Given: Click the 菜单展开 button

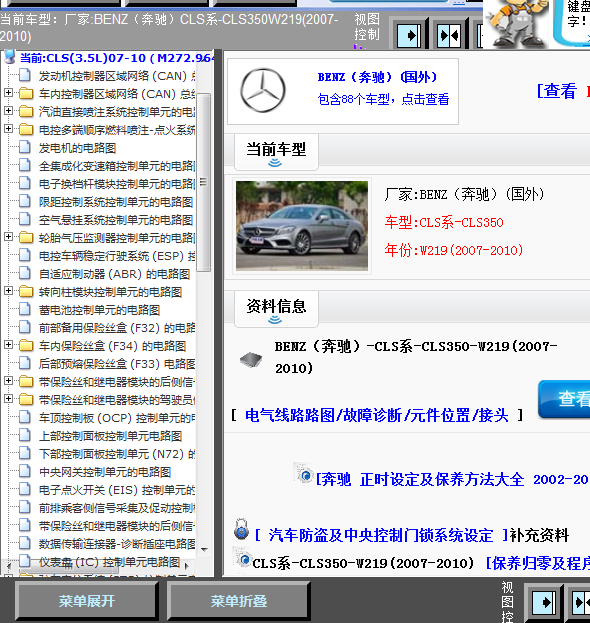Looking at the screenshot, I should (87, 601).
